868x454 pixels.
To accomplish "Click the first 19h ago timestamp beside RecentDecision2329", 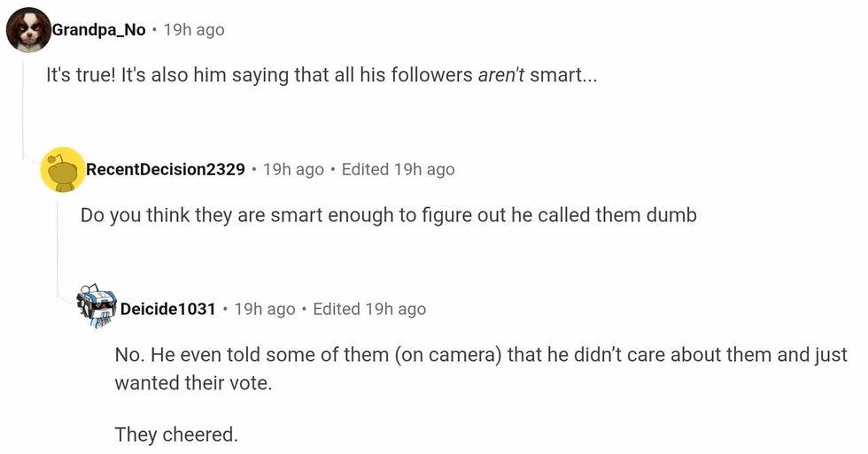I will pyautogui.click(x=293, y=169).
